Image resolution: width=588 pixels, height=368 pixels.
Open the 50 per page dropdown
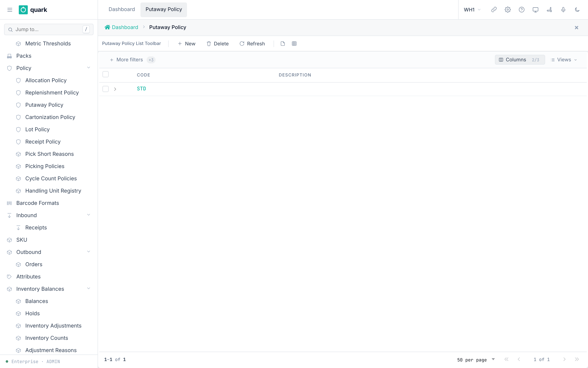pos(476,360)
